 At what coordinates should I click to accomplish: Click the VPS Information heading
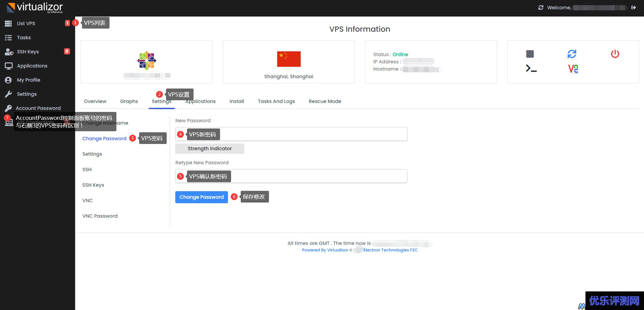point(360,29)
